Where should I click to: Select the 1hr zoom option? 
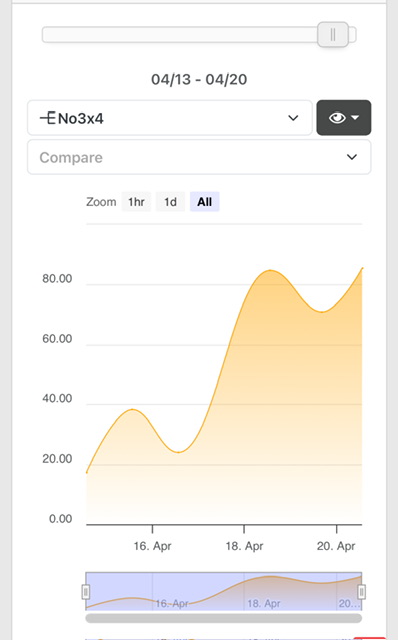(x=136, y=202)
